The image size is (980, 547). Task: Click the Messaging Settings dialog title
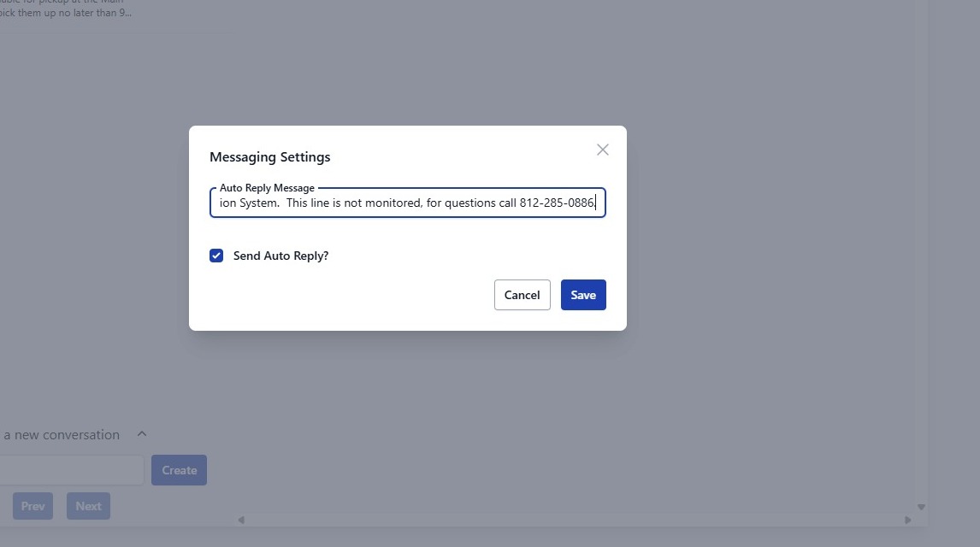[x=270, y=157]
